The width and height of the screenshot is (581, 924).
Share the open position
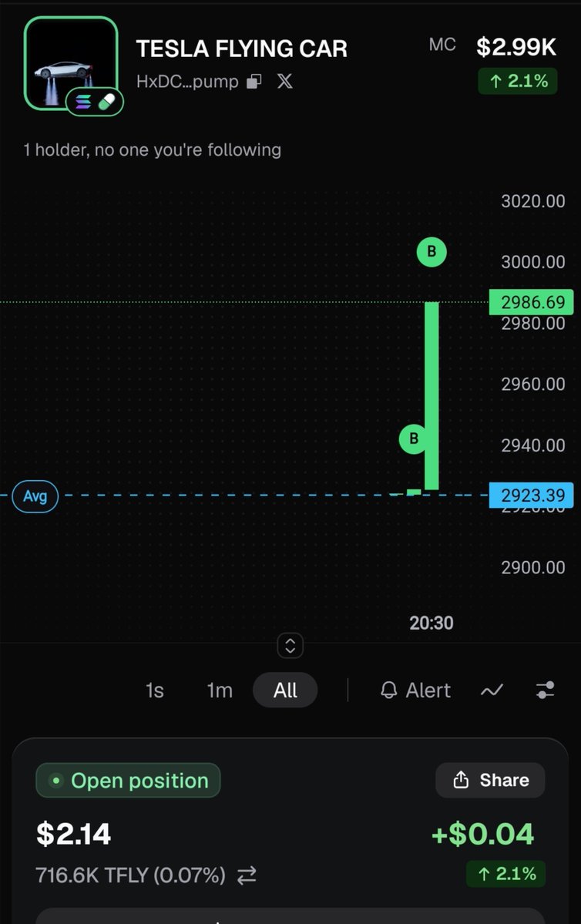pos(490,780)
